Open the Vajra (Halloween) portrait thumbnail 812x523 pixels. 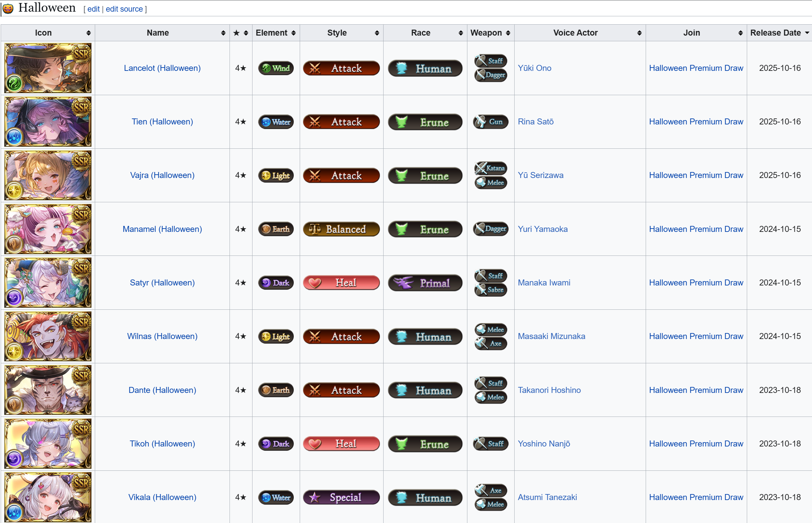pyautogui.click(x=48, y=175)
